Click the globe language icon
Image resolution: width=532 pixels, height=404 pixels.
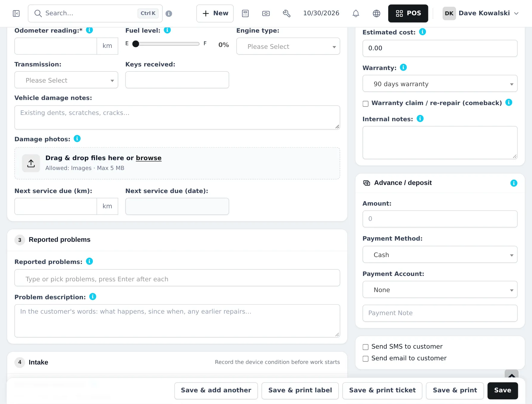[x=377, y=13]
